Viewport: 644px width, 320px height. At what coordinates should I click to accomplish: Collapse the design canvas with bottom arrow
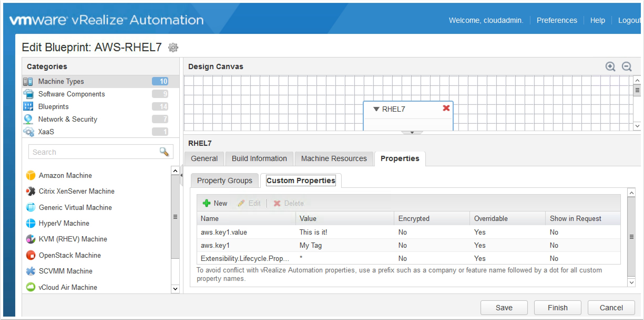(412, 133)
